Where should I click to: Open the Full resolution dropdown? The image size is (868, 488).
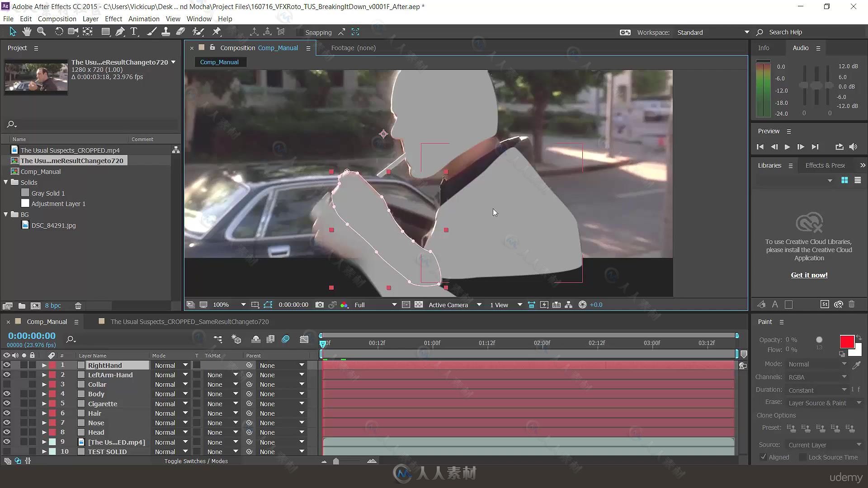pyautogui.click(x=375, y=305)
